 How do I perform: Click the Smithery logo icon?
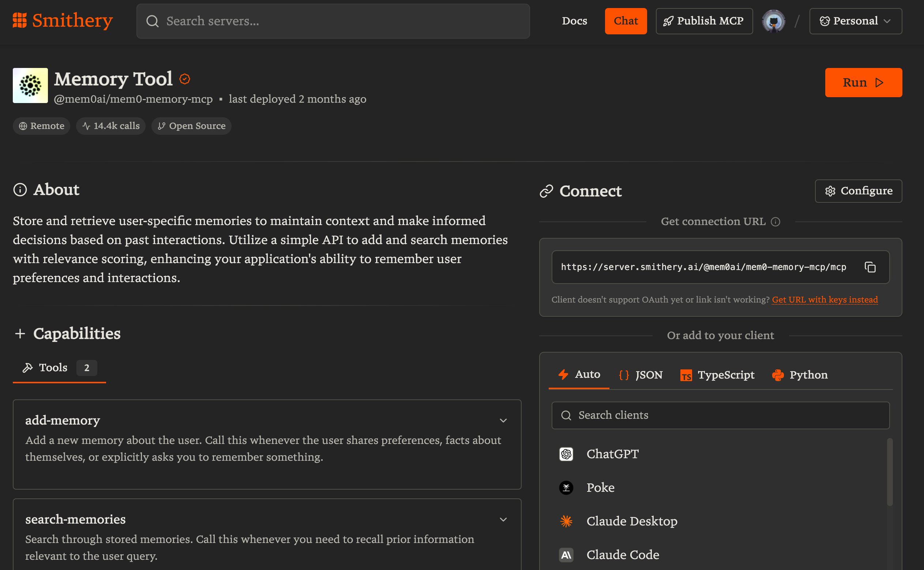(20, 20)
